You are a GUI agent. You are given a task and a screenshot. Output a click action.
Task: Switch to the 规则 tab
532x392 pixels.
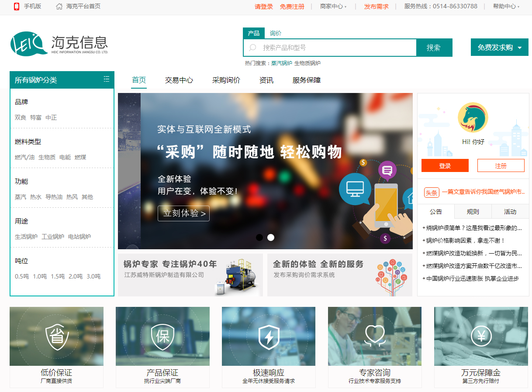point(473,212)
